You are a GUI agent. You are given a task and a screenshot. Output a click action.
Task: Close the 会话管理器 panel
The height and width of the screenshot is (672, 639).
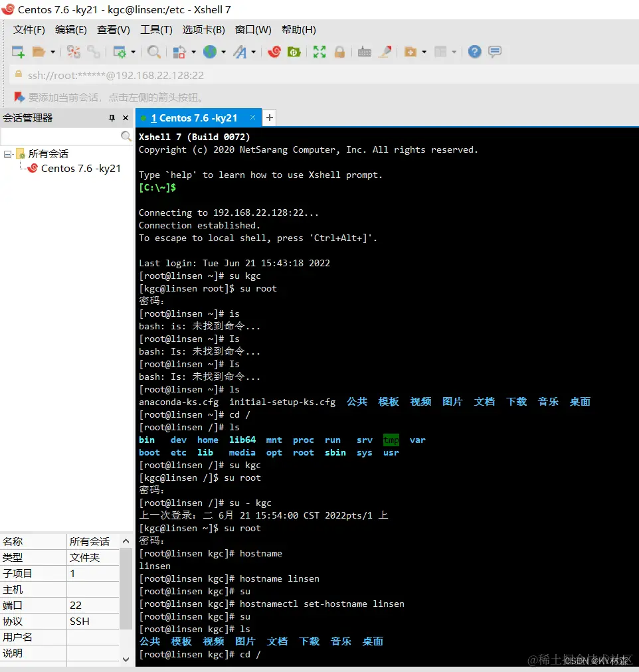pos(125,118)
